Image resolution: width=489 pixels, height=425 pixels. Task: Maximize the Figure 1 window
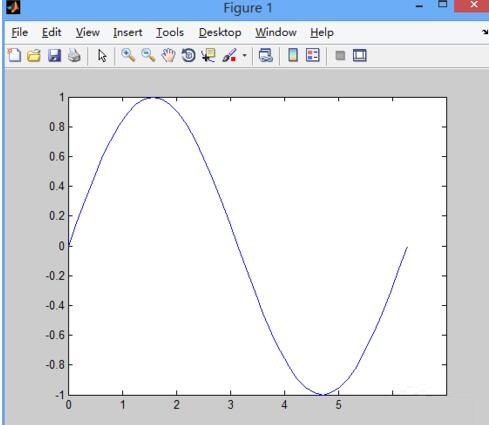[x=443, y=5]
